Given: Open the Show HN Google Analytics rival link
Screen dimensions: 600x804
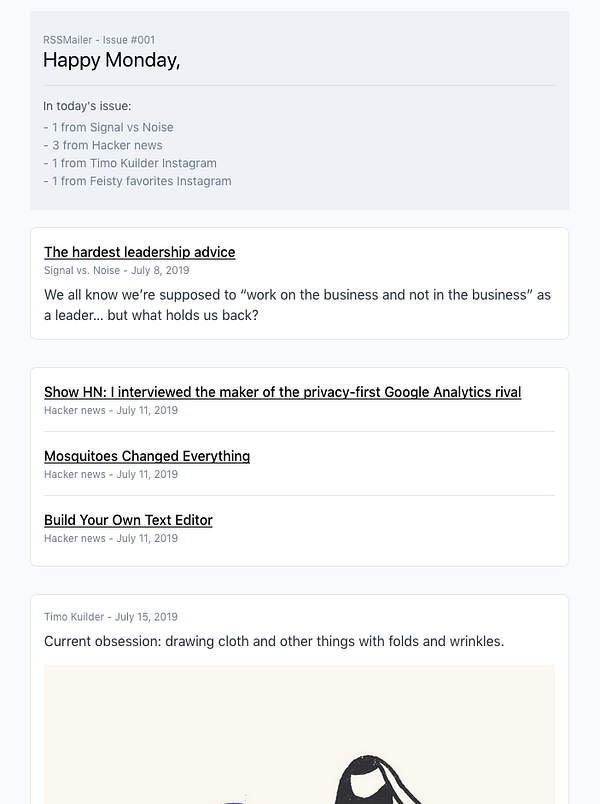Looking at the screenshot, I should click(x=282, y=392).
